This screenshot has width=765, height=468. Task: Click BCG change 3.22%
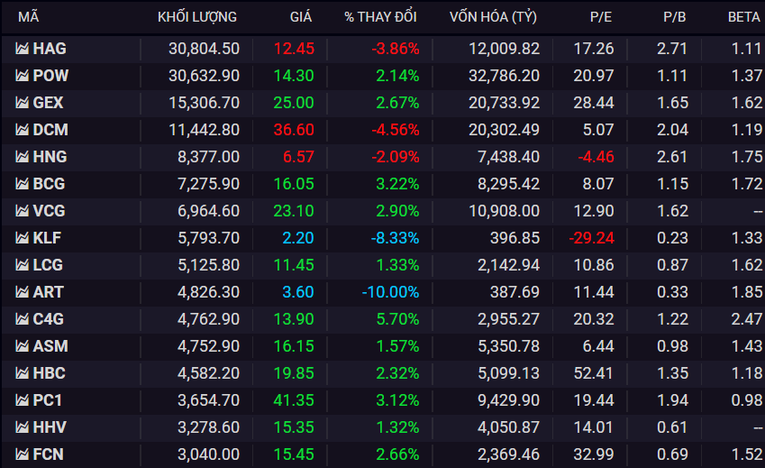pyautogui.click(x=398, y=183)
